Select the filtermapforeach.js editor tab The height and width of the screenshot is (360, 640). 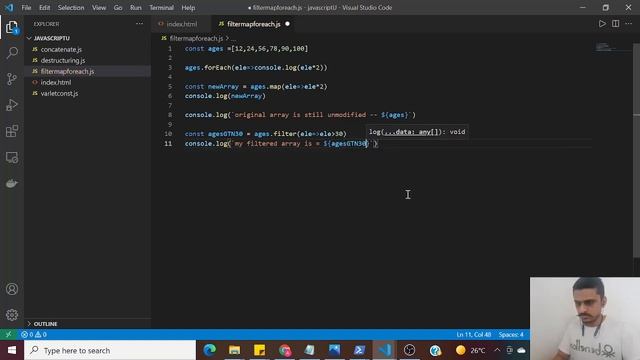click(253, 24)
